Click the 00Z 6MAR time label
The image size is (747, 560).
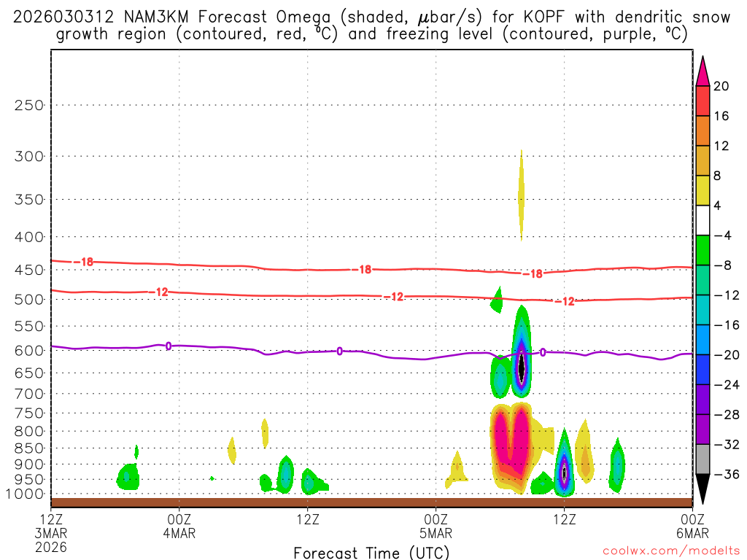pos(692,526)
